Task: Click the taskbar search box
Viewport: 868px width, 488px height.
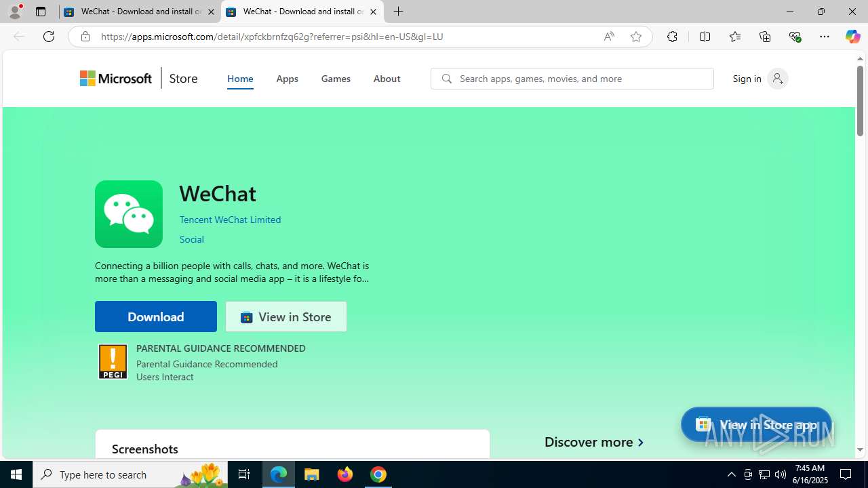Action: (130, 474)
